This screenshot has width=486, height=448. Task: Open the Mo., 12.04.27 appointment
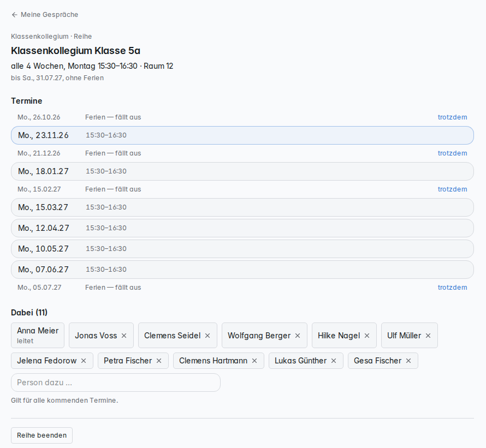pos(242,228)
